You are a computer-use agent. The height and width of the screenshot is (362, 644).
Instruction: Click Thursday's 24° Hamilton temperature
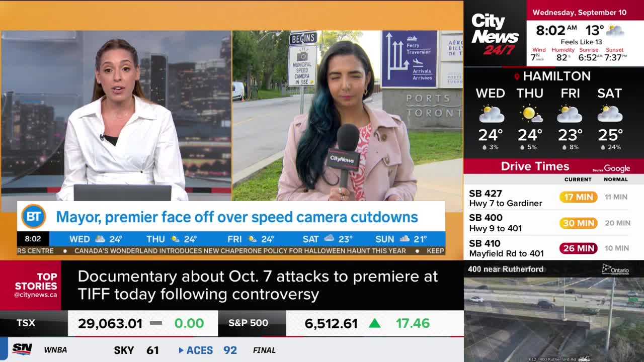coord(530,135)
